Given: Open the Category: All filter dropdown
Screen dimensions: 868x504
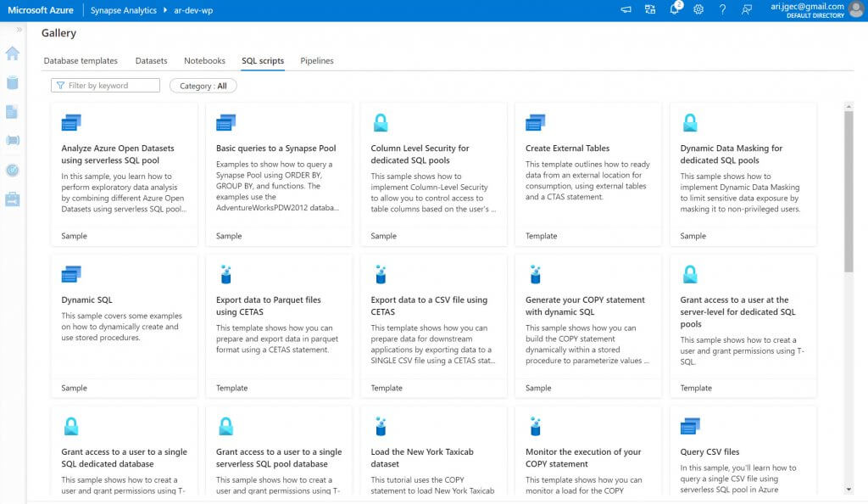Looking at the screenshot, I should (203, 86).
